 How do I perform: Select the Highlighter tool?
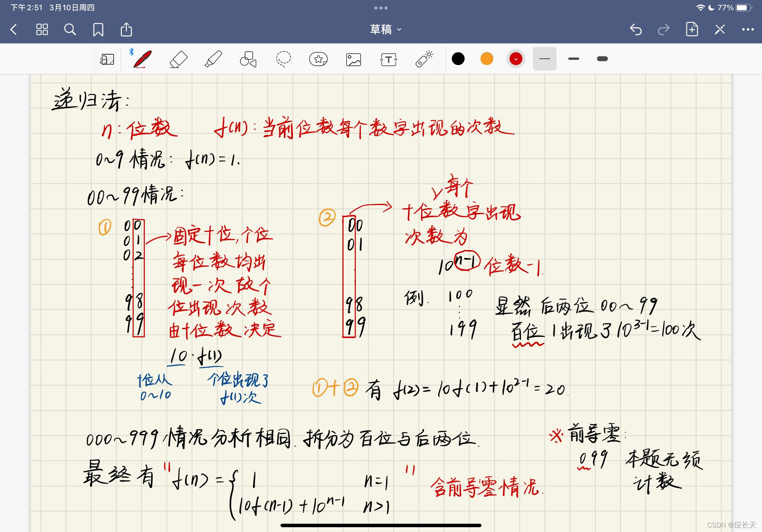pos(213,59)
